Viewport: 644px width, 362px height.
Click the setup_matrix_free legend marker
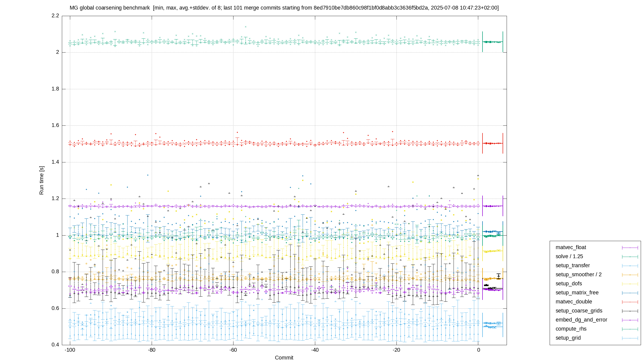click(630, 293)
